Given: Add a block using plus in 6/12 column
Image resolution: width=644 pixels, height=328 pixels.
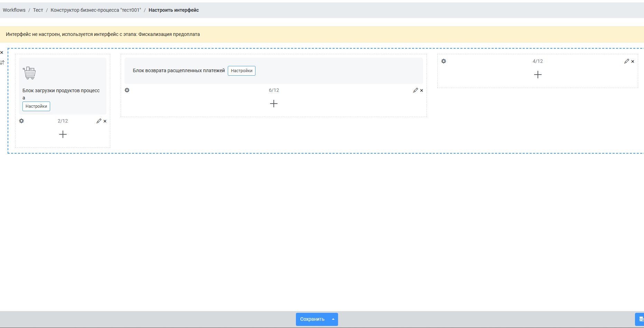Looking at the screenshot, I should pyautogui.click(x=274, y=104).
